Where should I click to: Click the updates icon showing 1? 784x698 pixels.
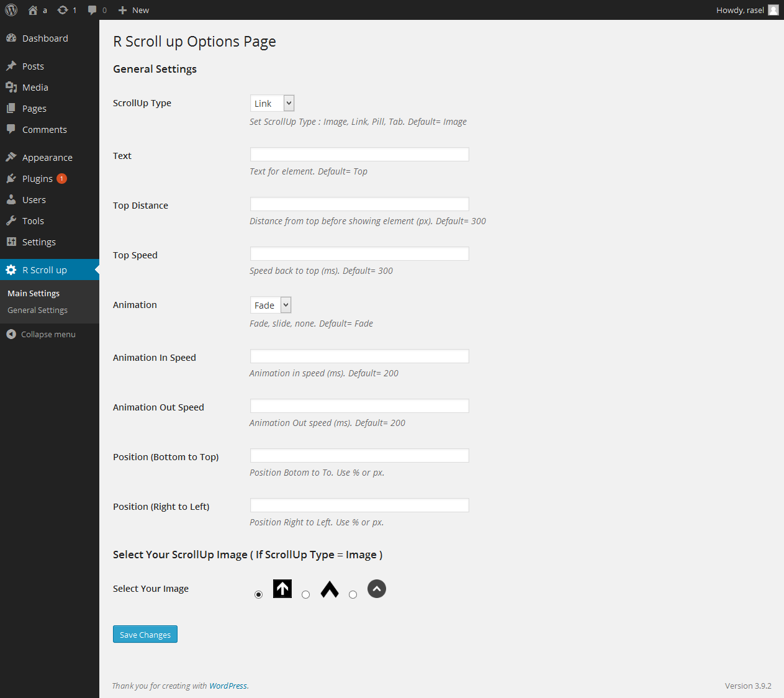click(x=63, y=10)
